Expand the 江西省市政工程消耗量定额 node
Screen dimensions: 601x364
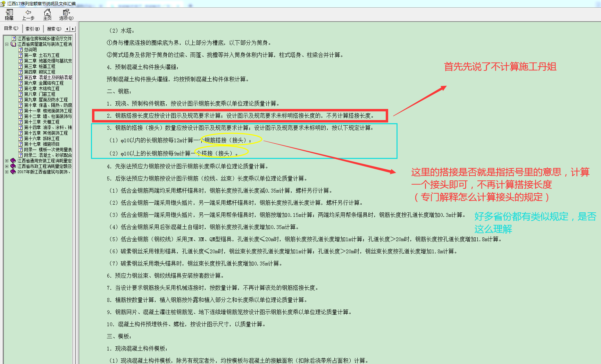(x=7, y=166)
